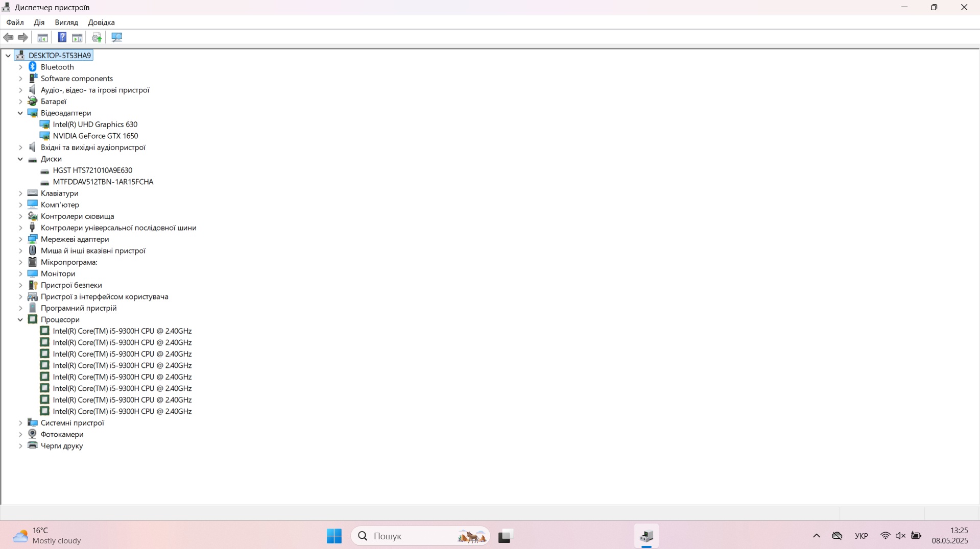Select the topmost Intel Core i5-9300H processor entry

[122, 331]
